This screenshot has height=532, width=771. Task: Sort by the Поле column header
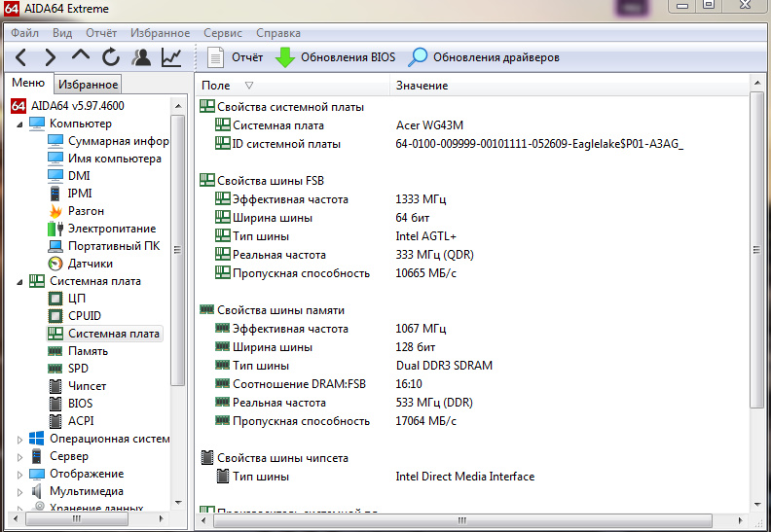[293, 86]
